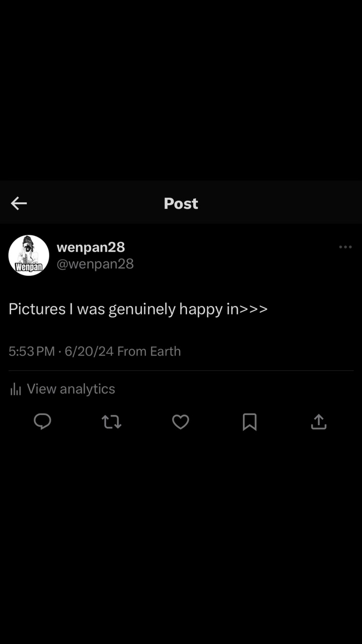This screenshot has height=644, width=362.
Task: Click the word Pictures in the post
Action: tap(37, 309)
